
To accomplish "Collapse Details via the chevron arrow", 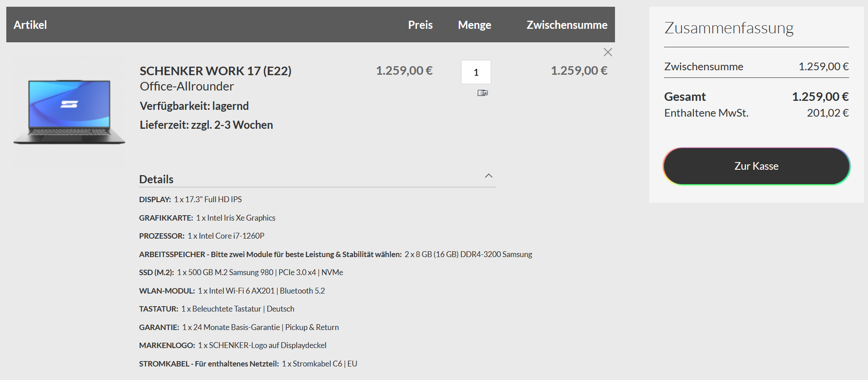I will [488, 176].
